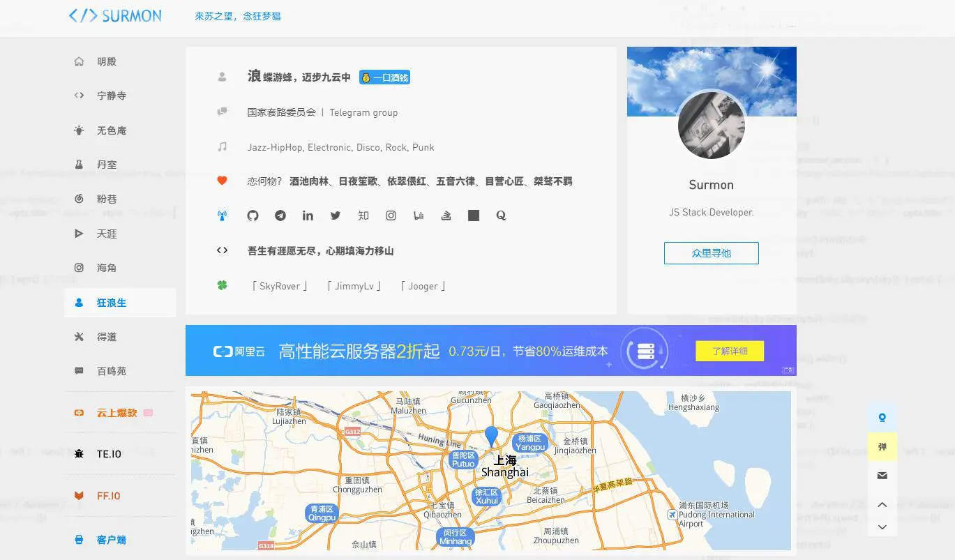Click the Stack Overflow icon
This screenshot has height=560, width=955.
click(x=446, y=215)
